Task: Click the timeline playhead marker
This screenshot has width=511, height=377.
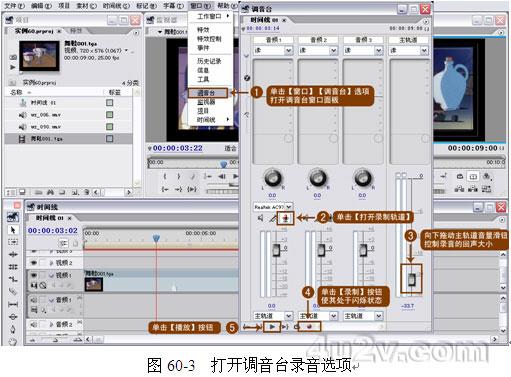Action: (x=156, y=238)
